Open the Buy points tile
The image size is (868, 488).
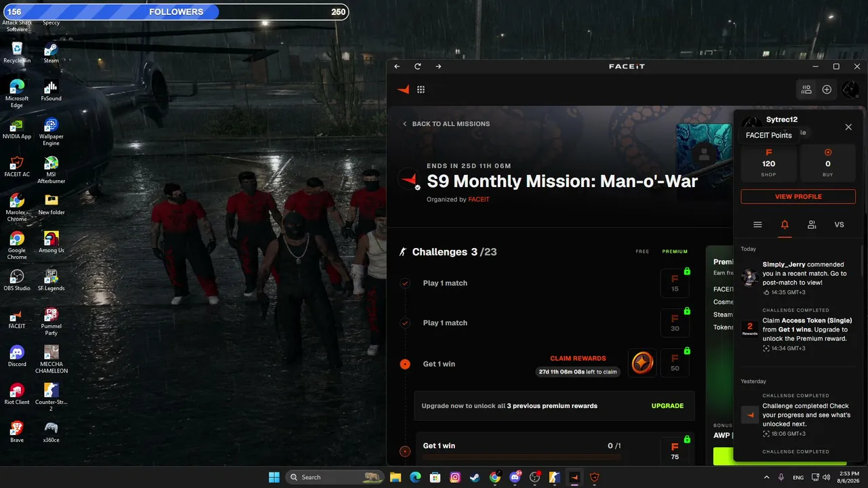tap(828, 163)
